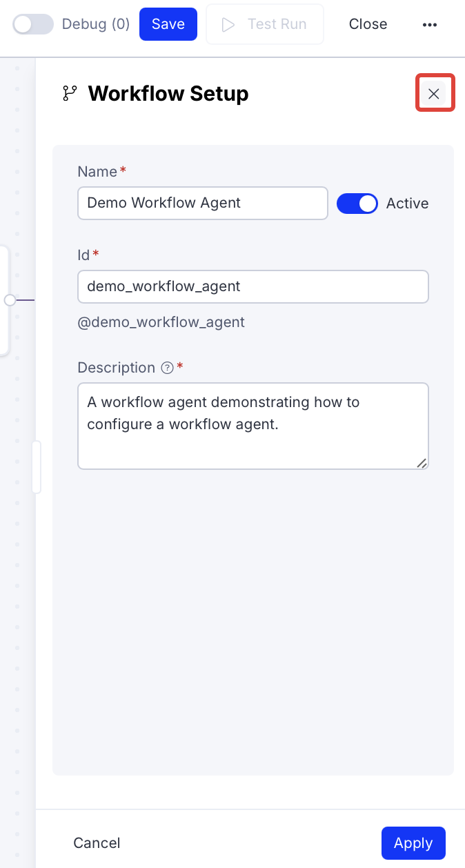Image resolution: width=465 pixels, height=868 pixels.
Task: Disable the Active toggle switch
Action: (357, 204)
